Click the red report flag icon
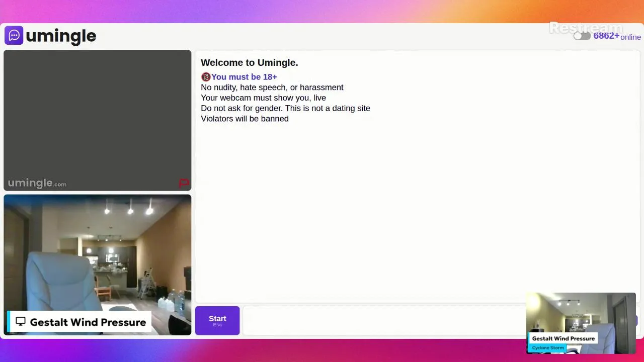The height and width of the screenshot is (362, 644). click(x=184, y=184)
